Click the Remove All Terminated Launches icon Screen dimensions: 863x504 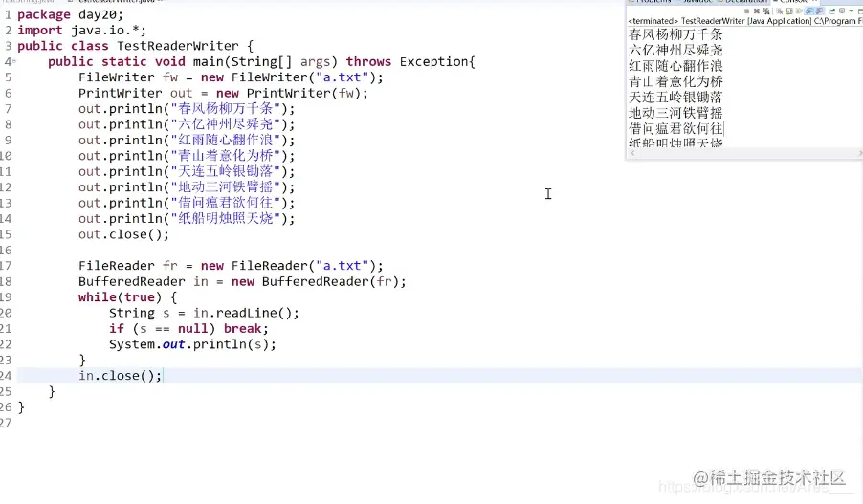coord(766,11)
